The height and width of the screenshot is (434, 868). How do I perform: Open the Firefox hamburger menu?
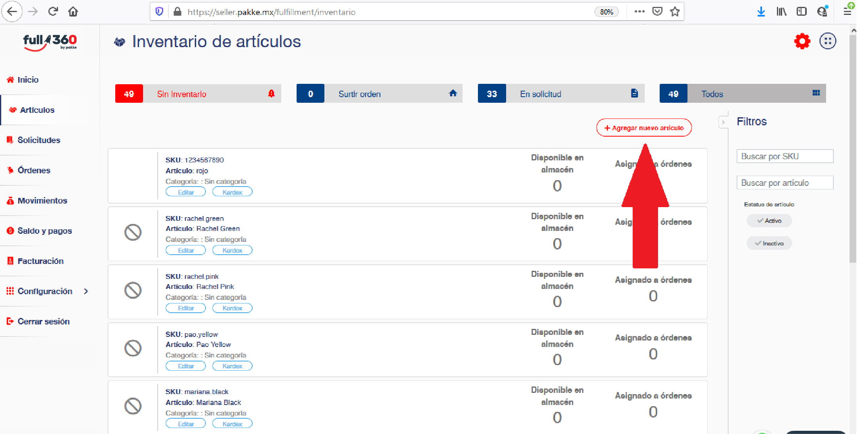coord(847,12)
